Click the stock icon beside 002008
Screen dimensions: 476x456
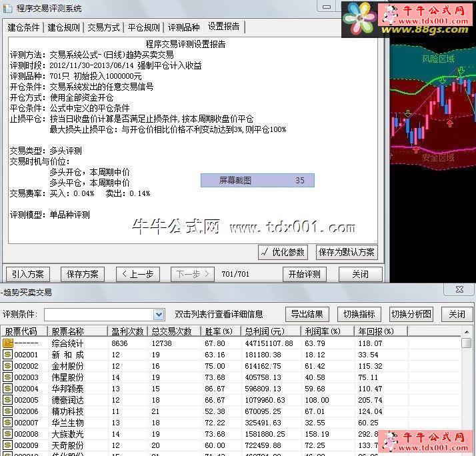point(7,433)
